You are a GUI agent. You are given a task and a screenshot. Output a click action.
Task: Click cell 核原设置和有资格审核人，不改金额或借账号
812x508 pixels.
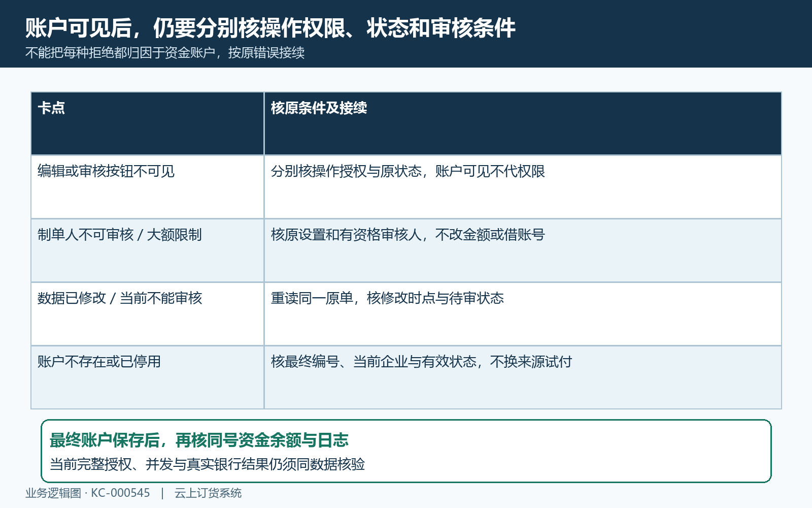(523, 250)
